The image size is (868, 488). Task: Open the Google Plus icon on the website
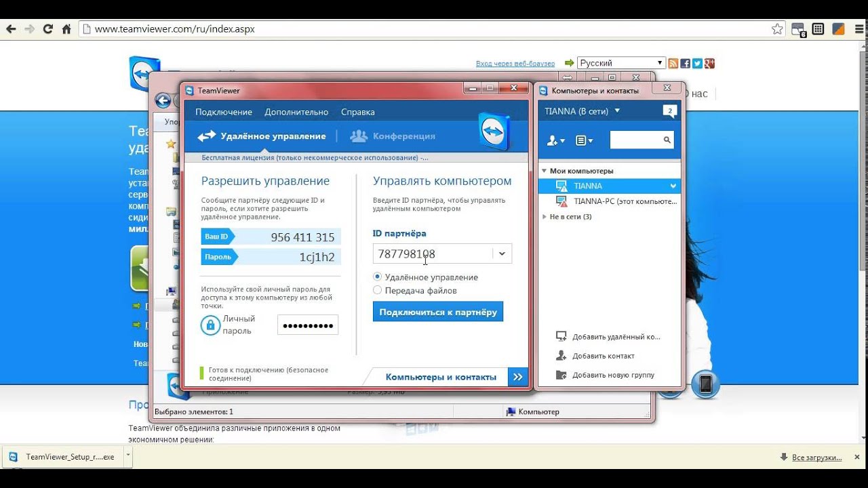pos(710,63)
